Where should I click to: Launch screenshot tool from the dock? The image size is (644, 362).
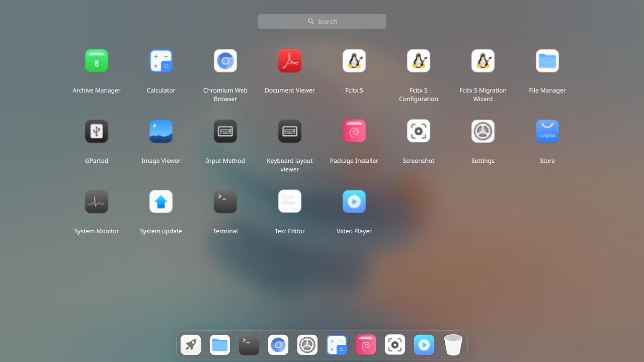tap(395, 345)
